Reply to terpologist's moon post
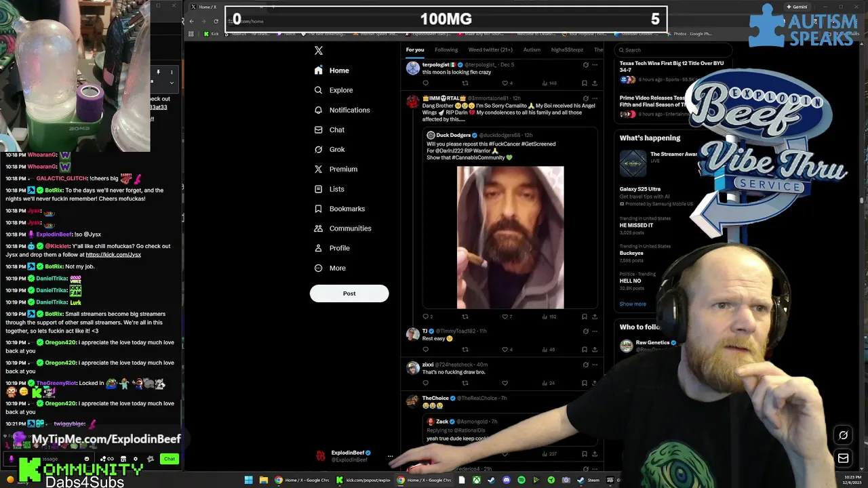The height and width of the screenshot is (488, 868). coord(426,83)
